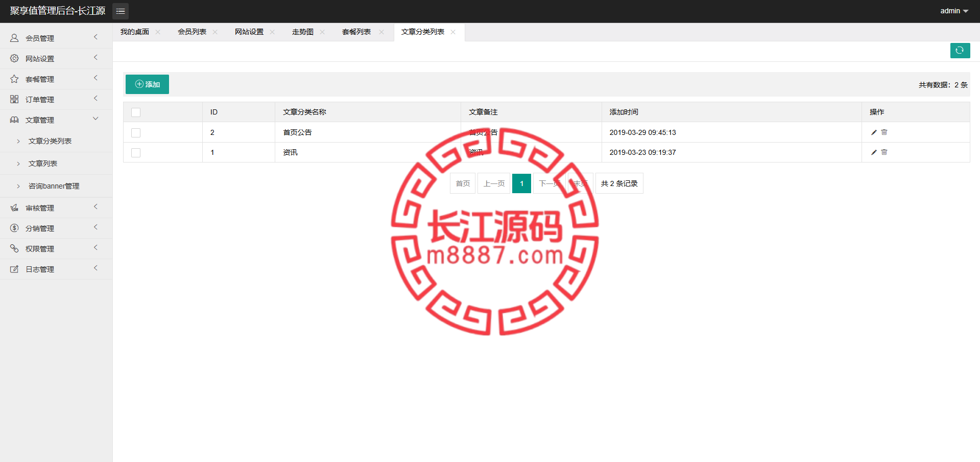Open the admin dropdown arrow

click(x=966, y=11)
